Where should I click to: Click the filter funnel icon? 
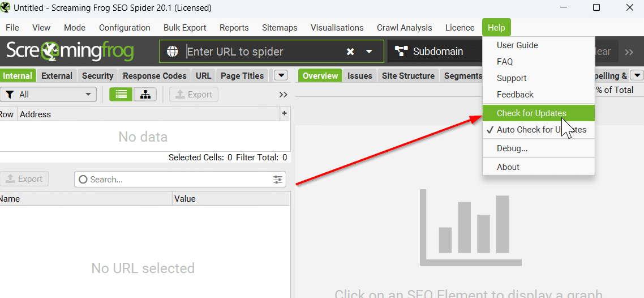click(10, 95)
